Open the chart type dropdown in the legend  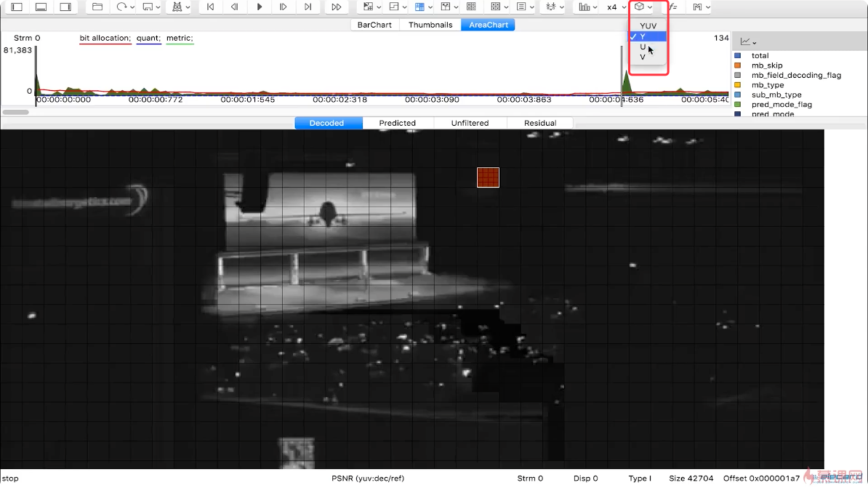(x=749, y=41)
